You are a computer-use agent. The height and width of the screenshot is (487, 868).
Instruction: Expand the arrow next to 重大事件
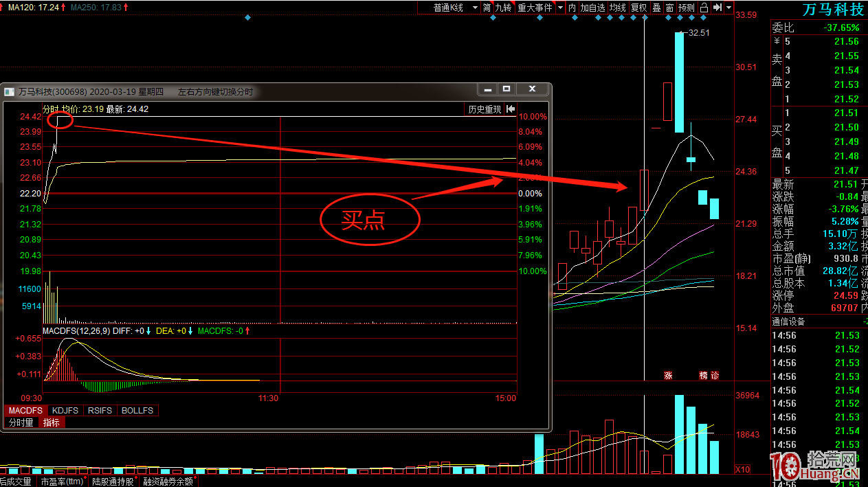(560, 8)
